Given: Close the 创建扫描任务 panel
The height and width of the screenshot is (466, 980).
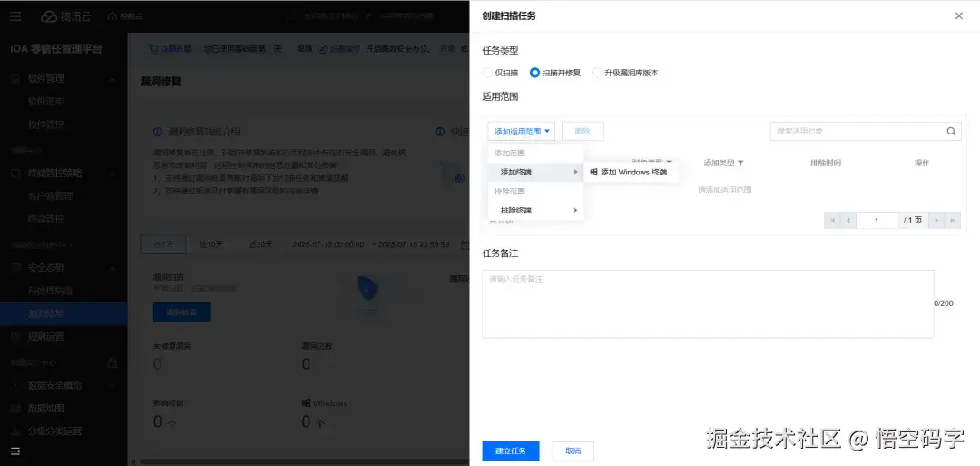Looking at the screenshot, I should click(x=959, y=16).
